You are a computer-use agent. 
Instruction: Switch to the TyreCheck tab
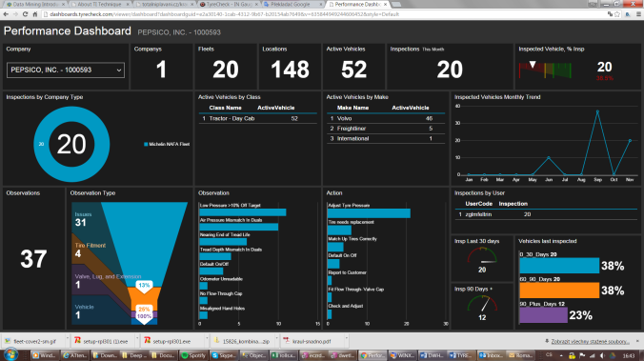click(228, 4)
